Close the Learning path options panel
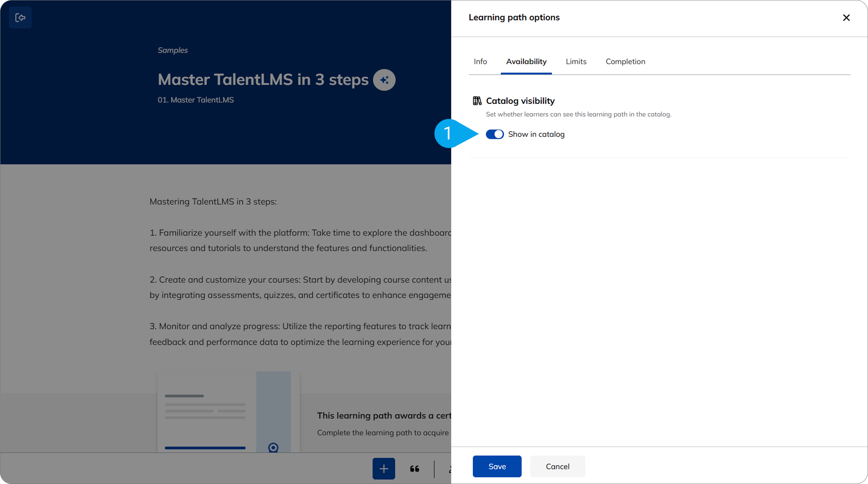The width and height of the screenshot is (868, 484). (x=846, y=18)
